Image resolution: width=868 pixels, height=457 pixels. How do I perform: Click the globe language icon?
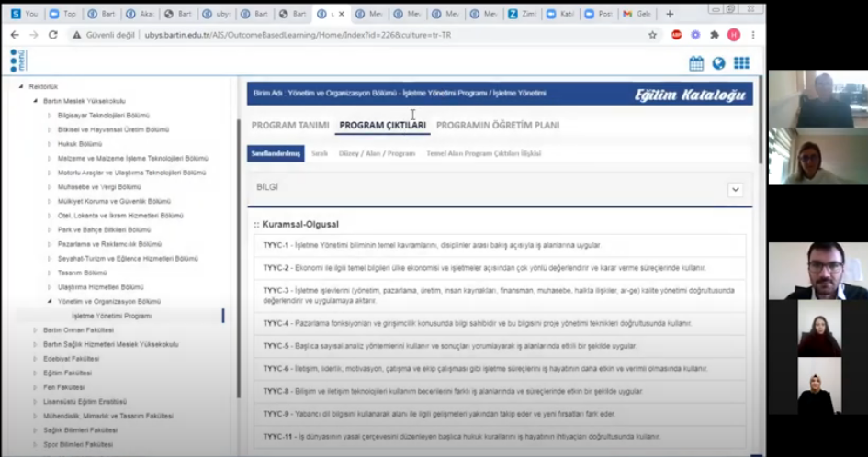coord(718,63)
